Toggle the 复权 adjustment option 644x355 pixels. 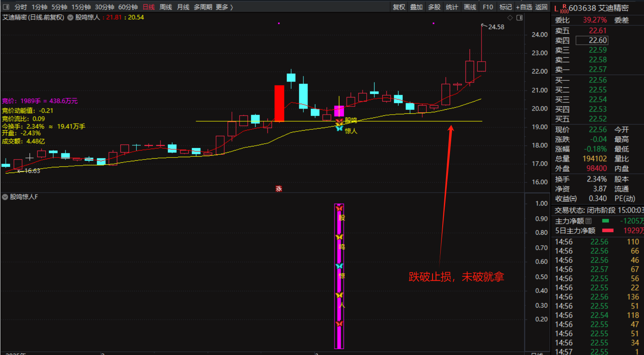(x=399, y=7)
